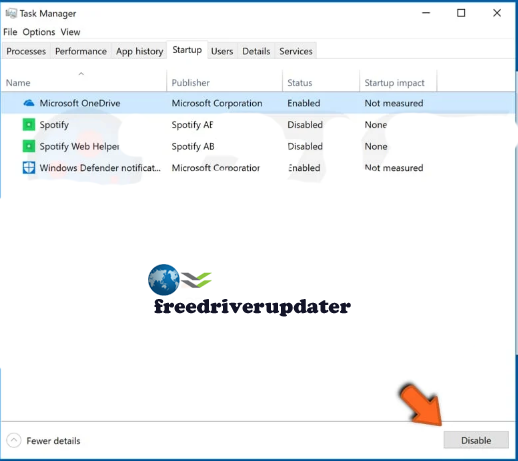Switch to the Processes tab
This screenshot has width=518, height=461.
26,51
